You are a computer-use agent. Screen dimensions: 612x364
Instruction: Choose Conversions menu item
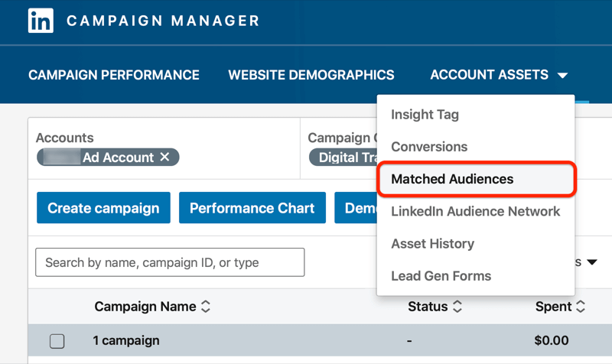click(x=429, y=147)
